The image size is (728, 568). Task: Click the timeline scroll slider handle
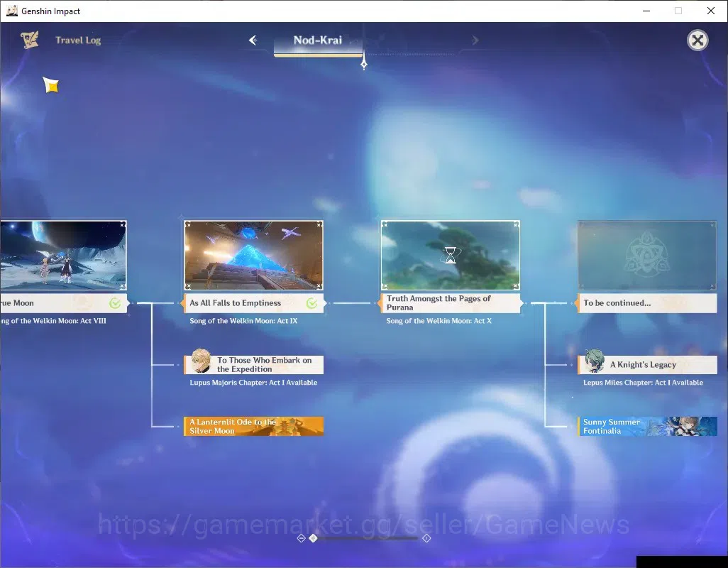pos(314,538)
